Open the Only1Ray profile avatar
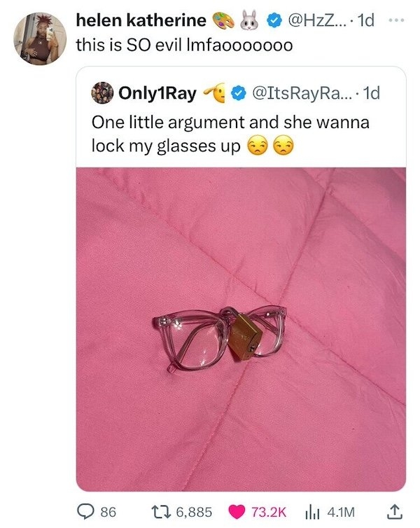This screenshot has height=528, width=420. click(x=102, y=93)
